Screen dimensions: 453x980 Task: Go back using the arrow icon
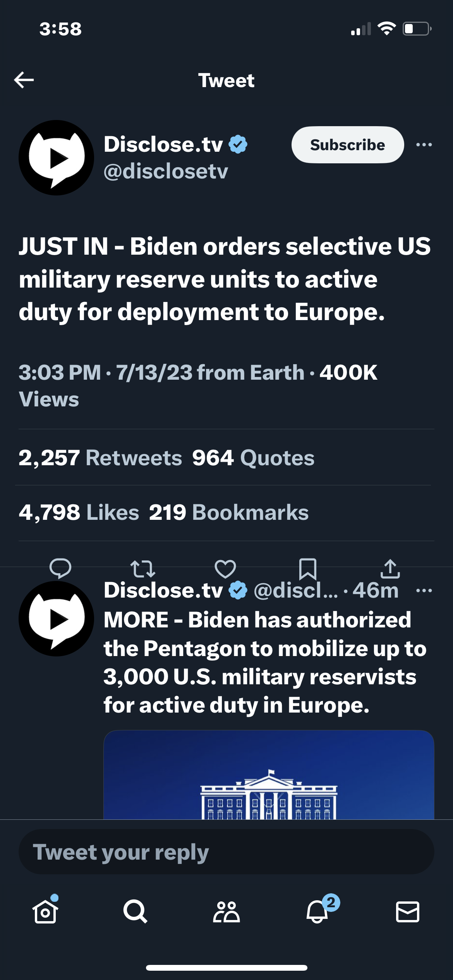(x=24, y=80)
